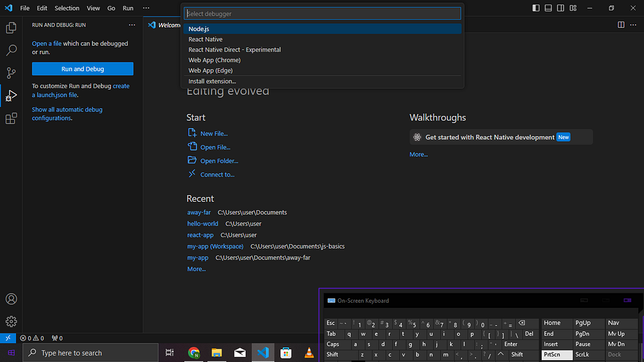The height and width of the screenshot is (362, 644).
Task: Open the Search view icon
Action: pyautogui.click(x=11, y=50)
